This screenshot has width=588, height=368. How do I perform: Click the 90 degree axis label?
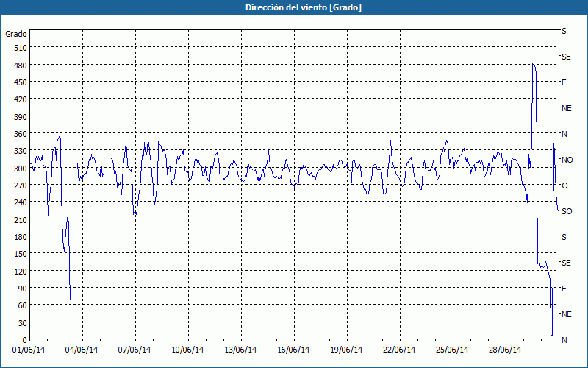pos(24,289)
